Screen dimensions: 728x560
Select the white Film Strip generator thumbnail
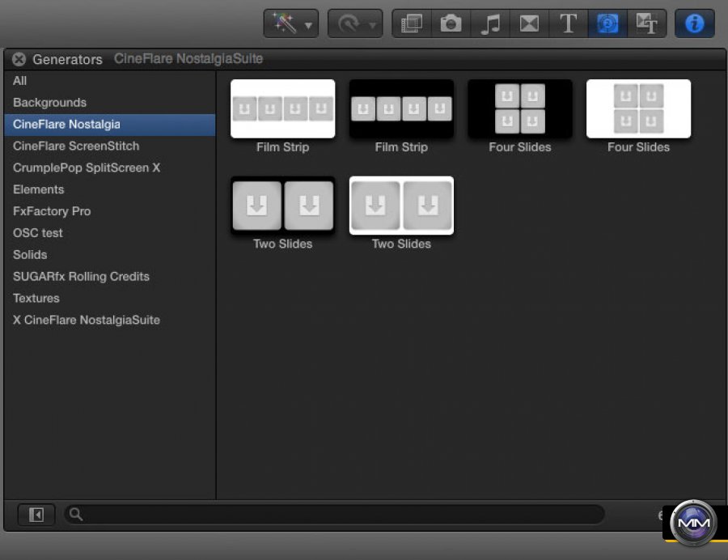coord(282,108)
